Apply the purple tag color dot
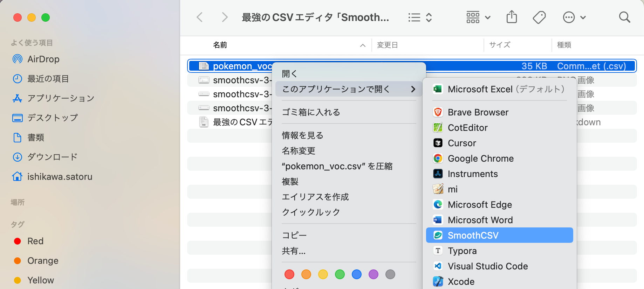Viewport: 644px width, 289px height. [374, 274]
